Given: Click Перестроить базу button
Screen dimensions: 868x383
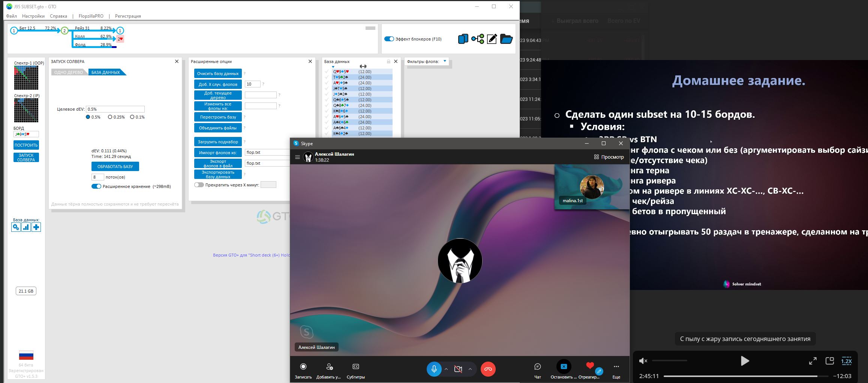Looking at the screenshot, I should tap(218, 117).
